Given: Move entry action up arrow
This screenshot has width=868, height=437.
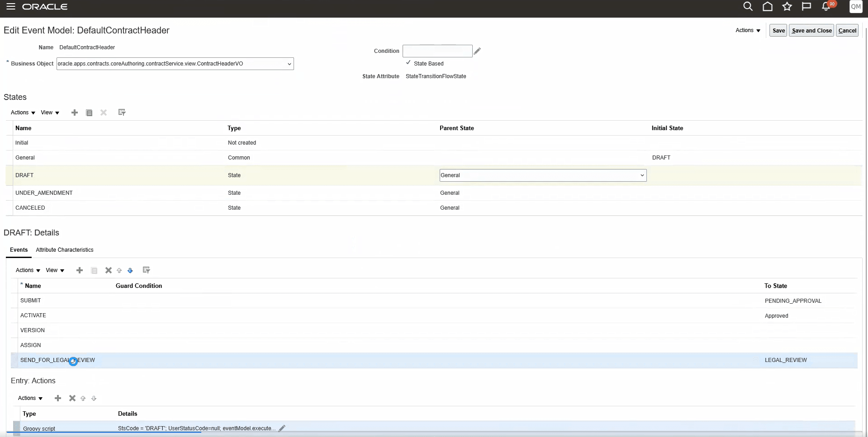Looking at the screenshot, I should click(x=83, y=398).
